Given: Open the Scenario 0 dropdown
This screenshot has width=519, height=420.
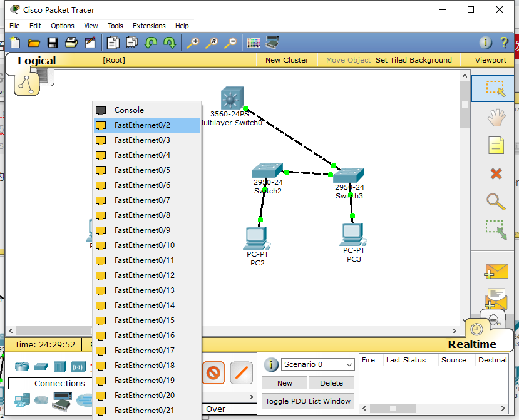Looking at the screenshot, I should (x=317, y=364).
